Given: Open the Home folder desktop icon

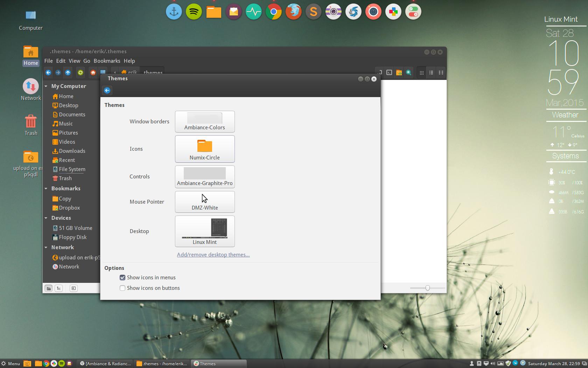Looking at the screenshot, I should (x=31, y=56).
